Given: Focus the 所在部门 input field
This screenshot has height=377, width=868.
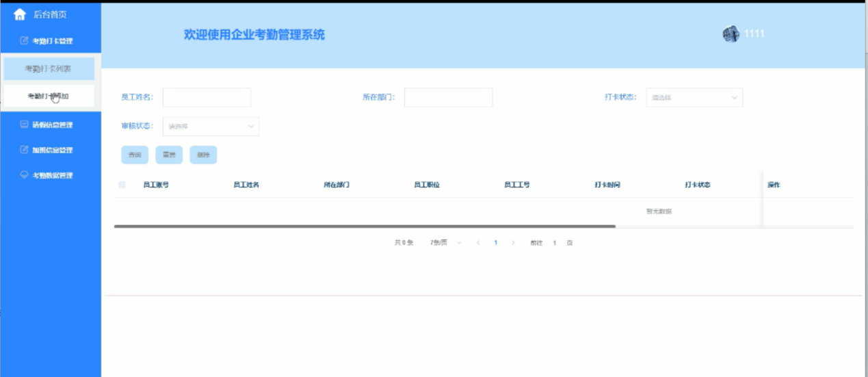Looking at the screenshot, I should [x=448, y=97].
